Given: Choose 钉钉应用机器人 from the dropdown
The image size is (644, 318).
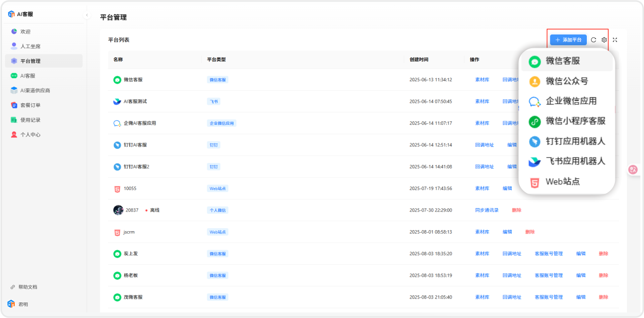Looking at the screenshot, I should point(567,141).
